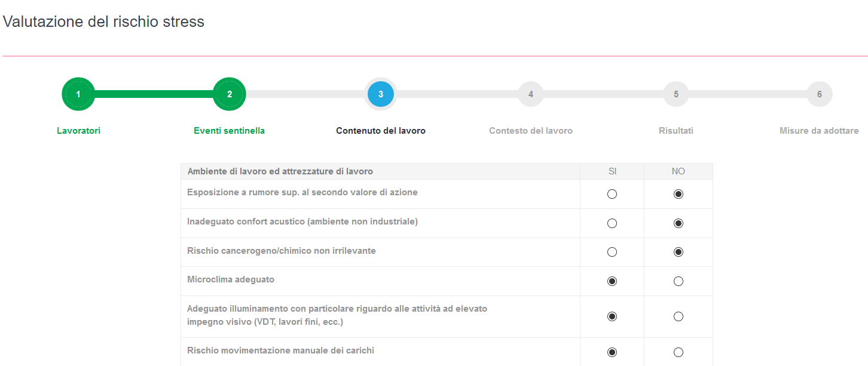Click the Ambiente di lavoro ed attrezzature header

pos(280,171)
